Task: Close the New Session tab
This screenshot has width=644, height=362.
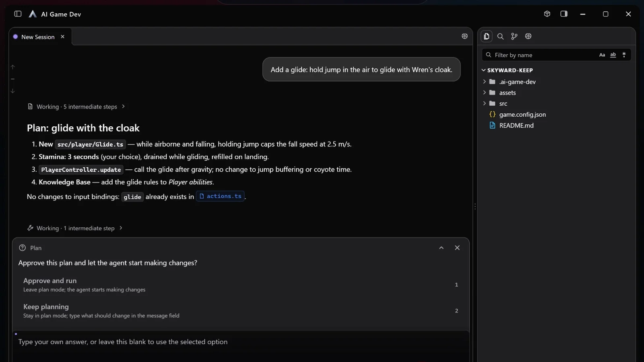Action: [x=62, y=37]
